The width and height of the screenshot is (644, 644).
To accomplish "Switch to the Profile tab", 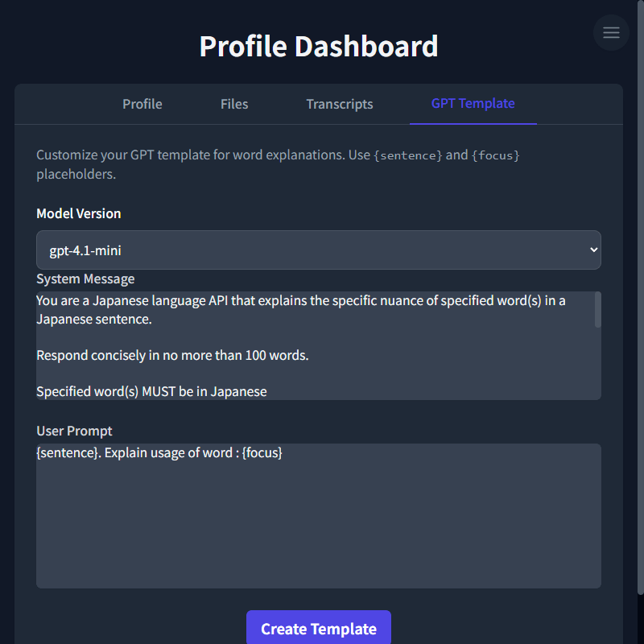I will (x=142, y=104).
